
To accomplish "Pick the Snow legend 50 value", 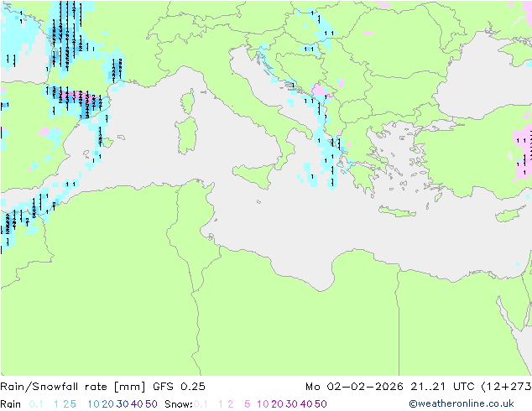I will tap(321, 404).
